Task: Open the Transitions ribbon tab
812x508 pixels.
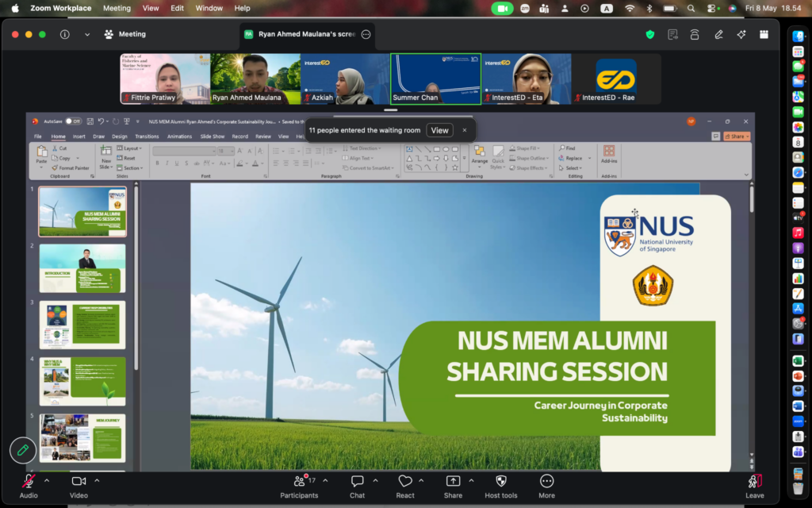Action: coord(147,137)
